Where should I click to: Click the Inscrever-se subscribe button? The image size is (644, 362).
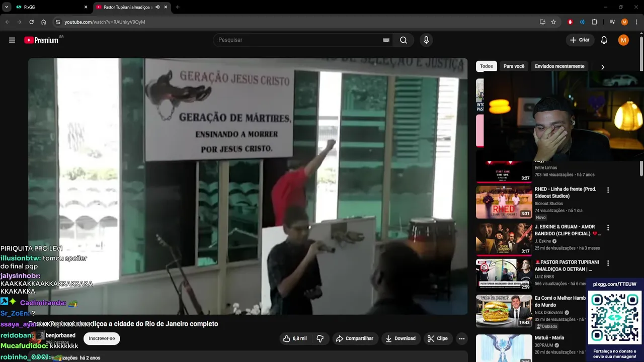coord(102,338)
